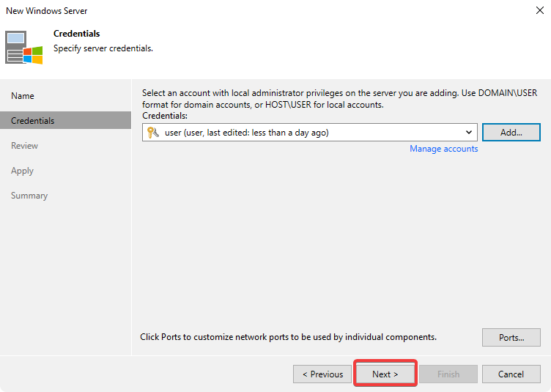Proceed with the Next button
551x392 pixels.
tap(385, 374)
